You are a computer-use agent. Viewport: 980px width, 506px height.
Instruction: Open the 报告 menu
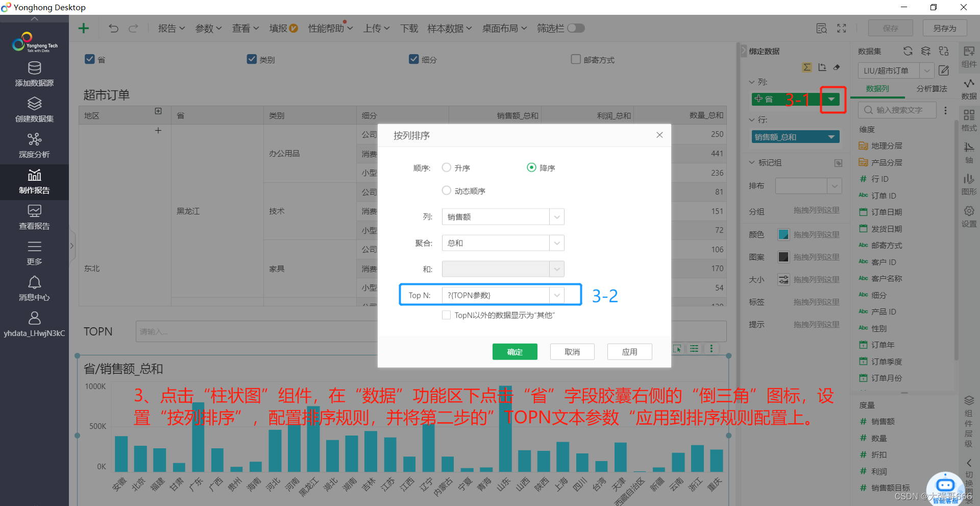[x=171, y=29]
